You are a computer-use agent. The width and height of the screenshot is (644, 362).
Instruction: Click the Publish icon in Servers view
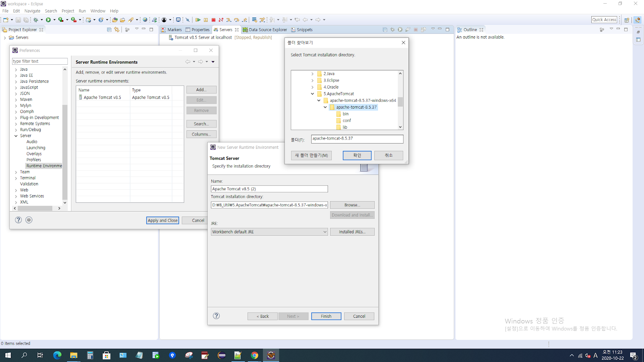click(423, 29)
